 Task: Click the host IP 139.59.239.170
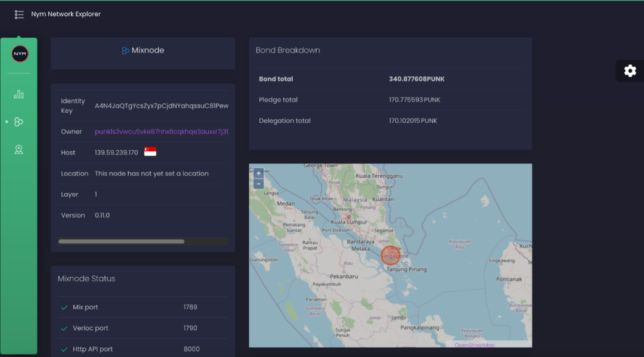[x=116, y=153]
